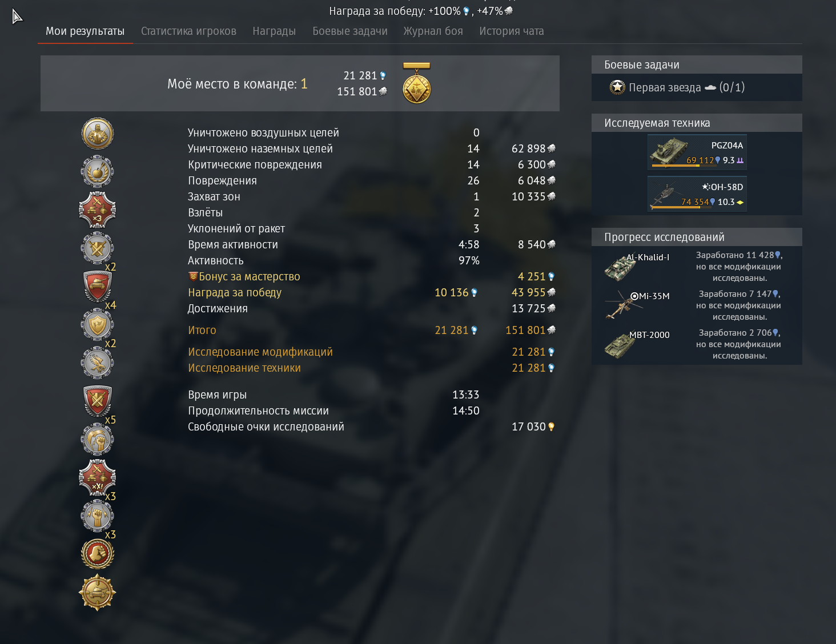Open the История чата tab

click(x=512, y=31)
